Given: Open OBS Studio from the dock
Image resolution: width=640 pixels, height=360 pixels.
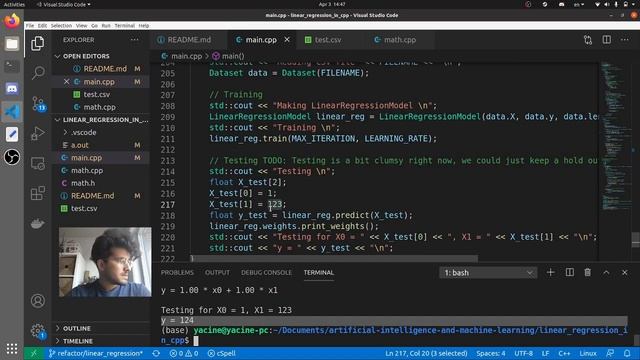Looking at the screenshot, I should [x=12, y=157].
